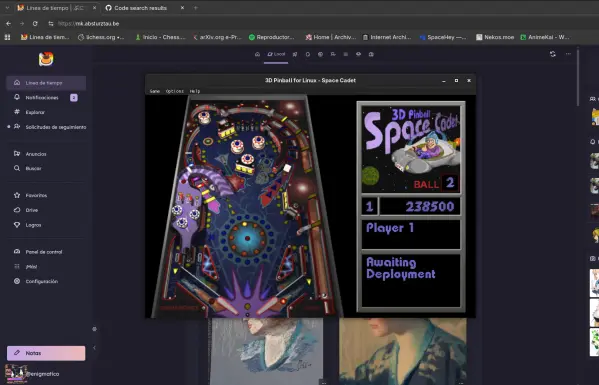Click the lichess.org bookmark
This screenshot has width=599, height=385.
100,37
